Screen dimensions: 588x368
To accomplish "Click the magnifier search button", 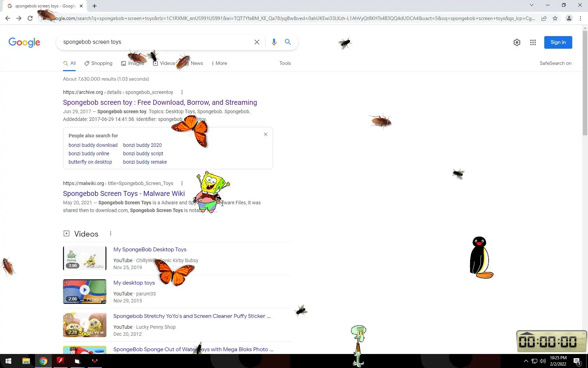I will tap(288, 42).
